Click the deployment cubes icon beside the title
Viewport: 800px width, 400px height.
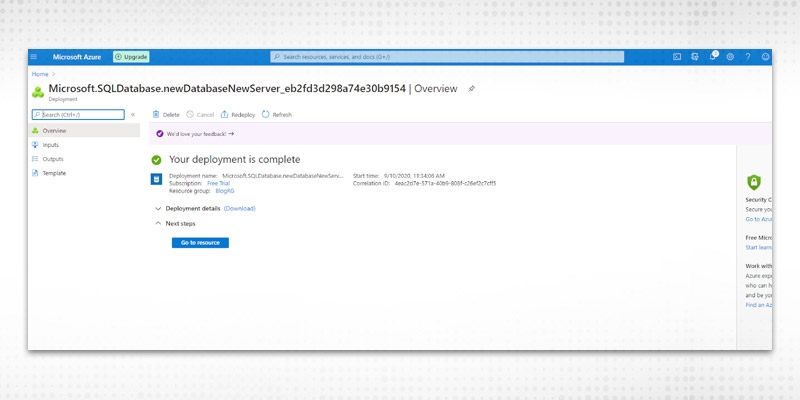(x=38, y=92)
